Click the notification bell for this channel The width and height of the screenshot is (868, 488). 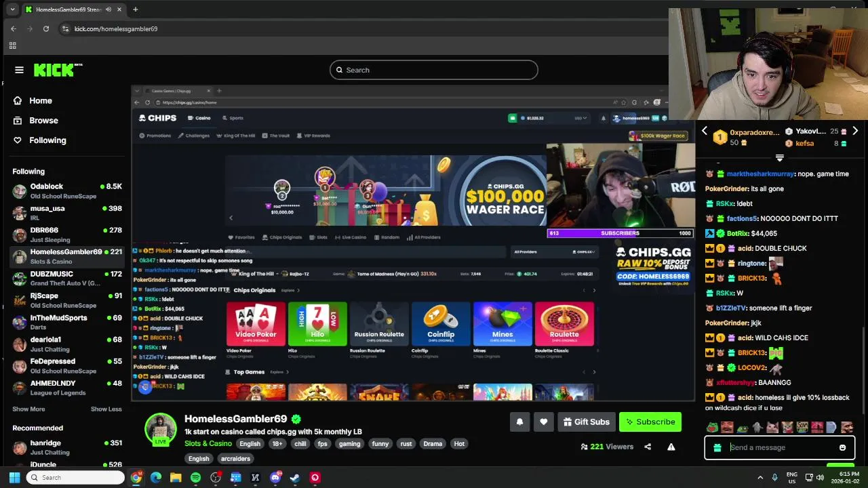519,422
